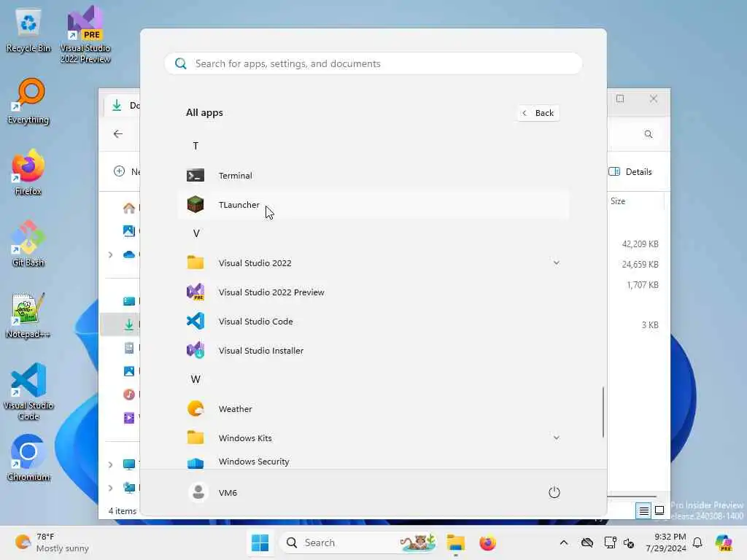This screenshot has width=747, height=560.
Task: Open File Explorer from the taskbar
Action: (455, 542)
